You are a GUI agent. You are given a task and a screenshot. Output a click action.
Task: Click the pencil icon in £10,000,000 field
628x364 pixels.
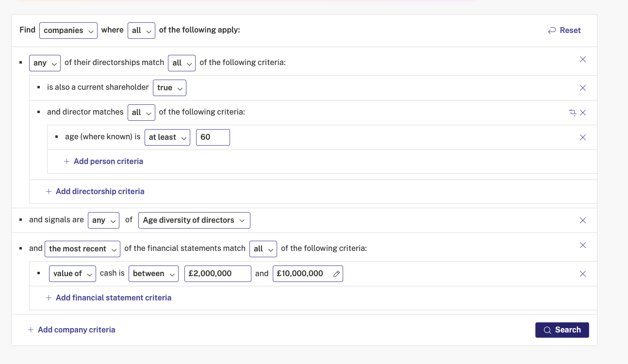[336, 274]
